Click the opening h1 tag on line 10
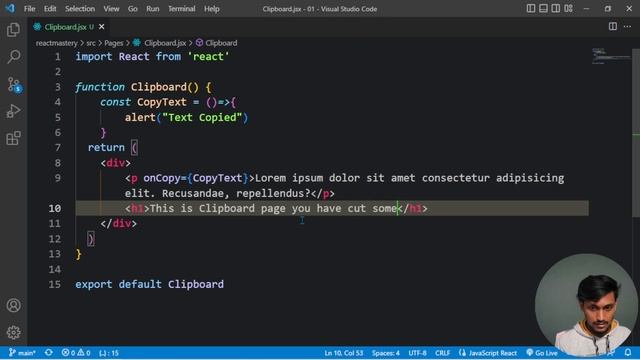This screenshot has height=360, width=640. point(137,209)
